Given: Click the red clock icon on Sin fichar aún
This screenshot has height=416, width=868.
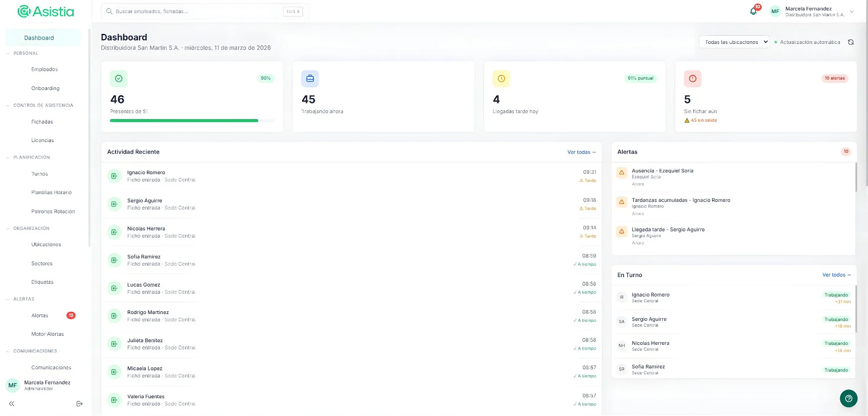Looking at the screenshot, I should click(x=693, y=79).
